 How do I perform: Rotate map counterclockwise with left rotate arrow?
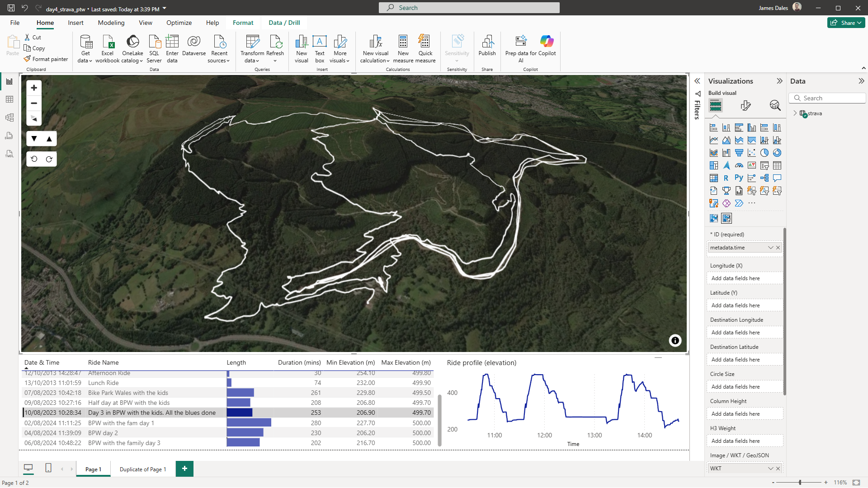(x=34, y=159)
